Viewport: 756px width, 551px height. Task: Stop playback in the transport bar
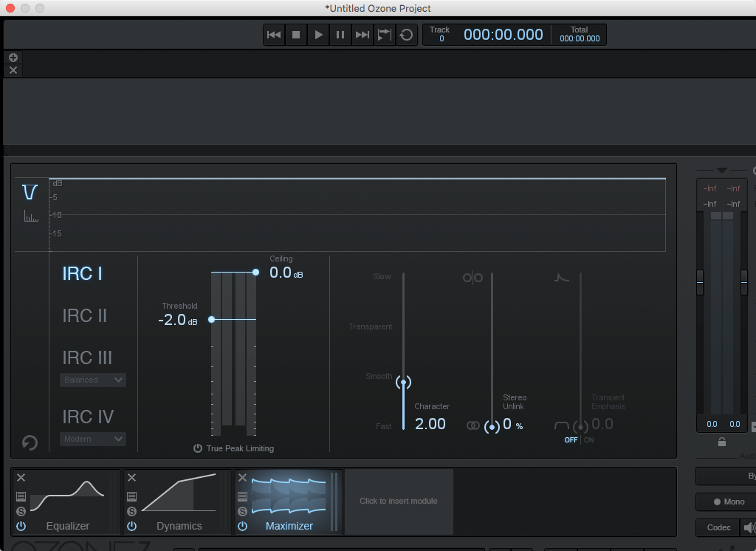tap(296, 35)
